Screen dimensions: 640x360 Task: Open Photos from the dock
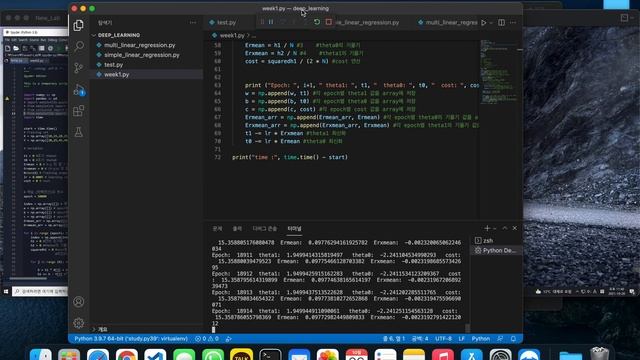328,355
